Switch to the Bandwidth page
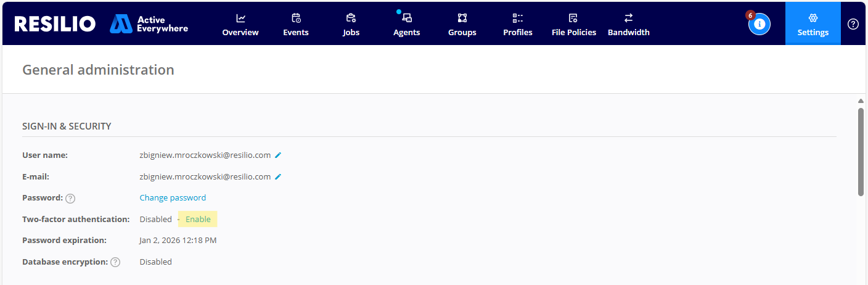This screenshot has width=868, height=285. [x=628, y=24]
